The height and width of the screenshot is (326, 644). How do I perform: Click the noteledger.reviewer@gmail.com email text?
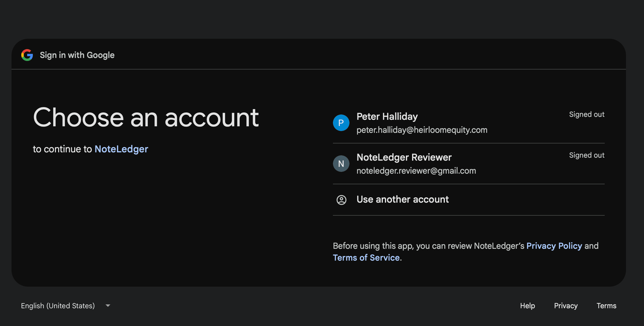click(x=416, y=171)
